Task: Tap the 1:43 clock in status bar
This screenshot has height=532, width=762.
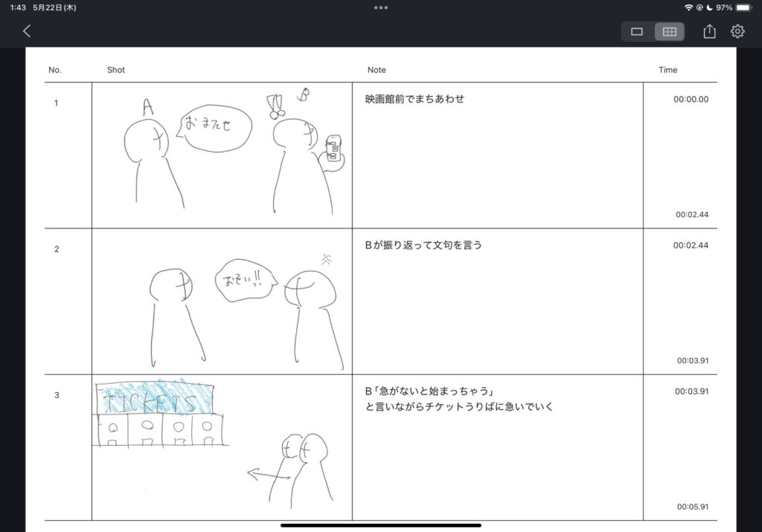Action: [x=18, y=7]
